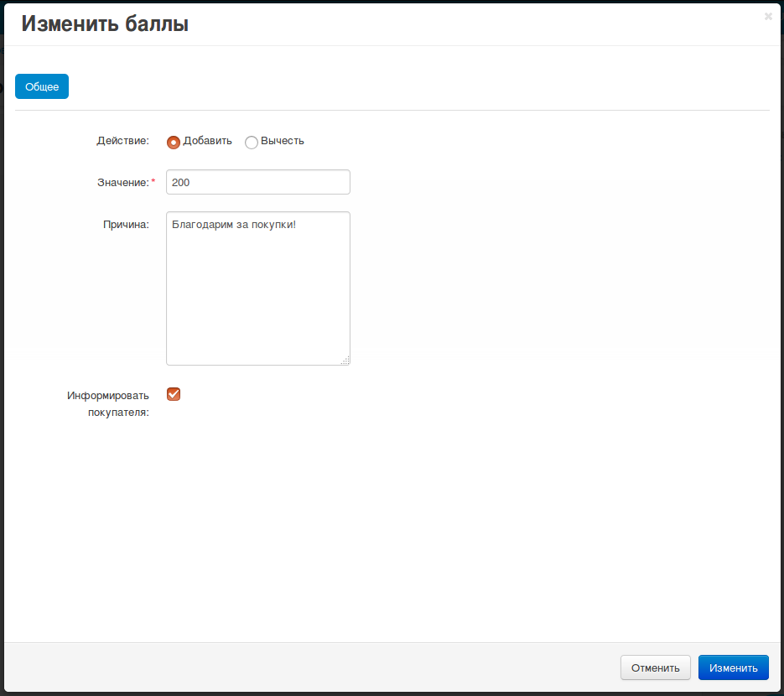784x696 pixels.
Task: Grab the Причина textarea resize handle
Action: tap(345, 361)
